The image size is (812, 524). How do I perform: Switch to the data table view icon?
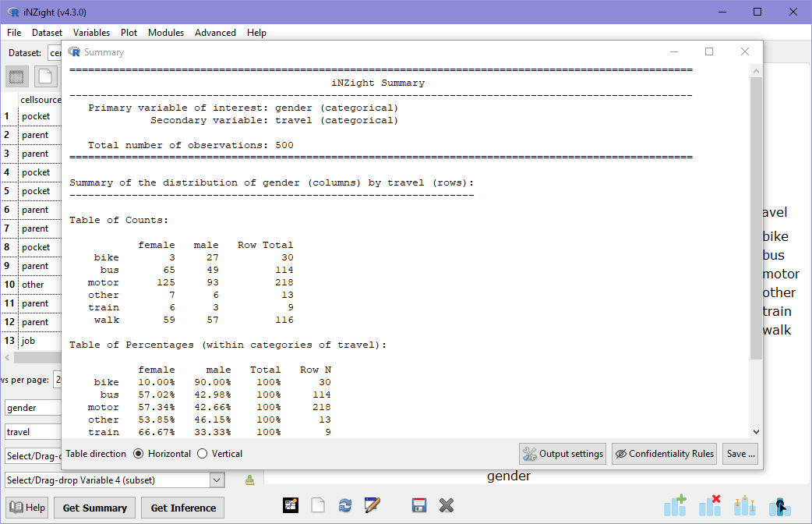click(x=17, y=76)
